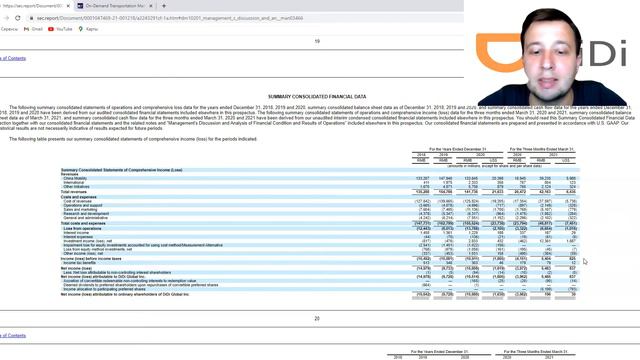The image size is (640, 360).
Task: Click Deemed dividends to preferred shareholders row
Action: click(140, 285)
